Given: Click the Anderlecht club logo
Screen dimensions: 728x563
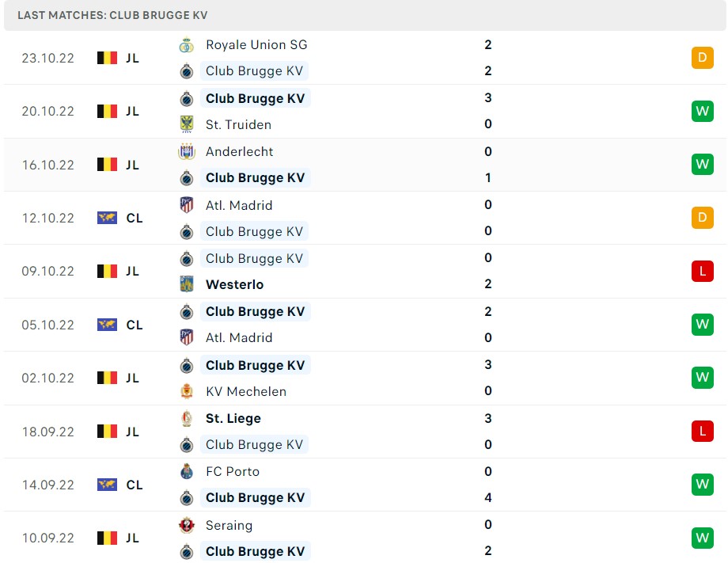Looking at the screenshot, I should pos(187,151).
